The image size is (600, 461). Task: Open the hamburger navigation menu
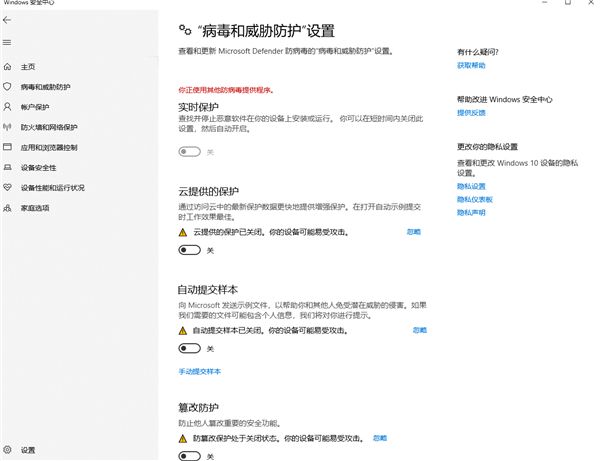(x=8, y=42)
